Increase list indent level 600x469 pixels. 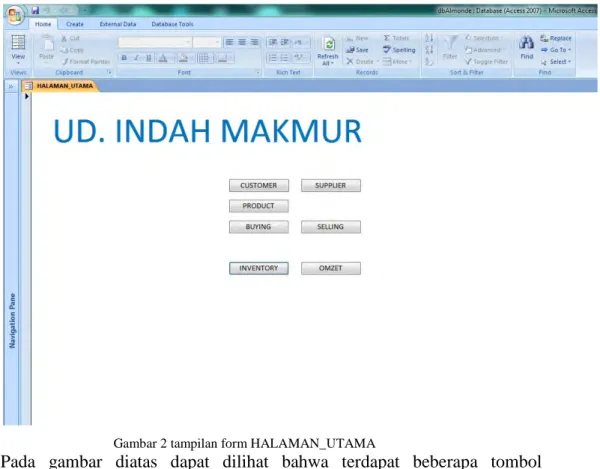pyautogui.click(x=285, y=42)
